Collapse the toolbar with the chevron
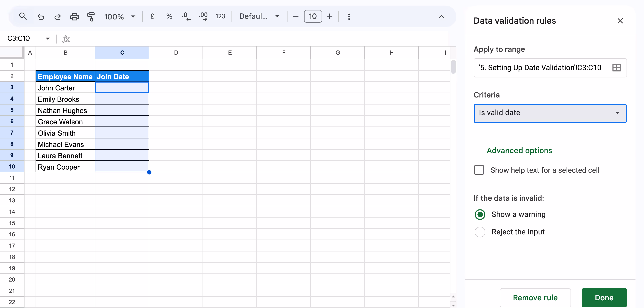Screen dimensions: 644x308 [x=441, y=16]
